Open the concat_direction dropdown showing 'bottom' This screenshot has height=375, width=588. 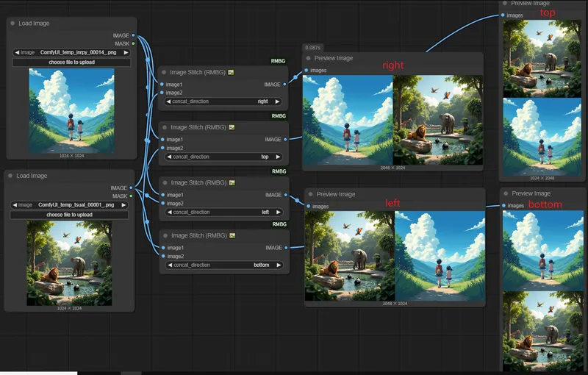pos(223,265)
